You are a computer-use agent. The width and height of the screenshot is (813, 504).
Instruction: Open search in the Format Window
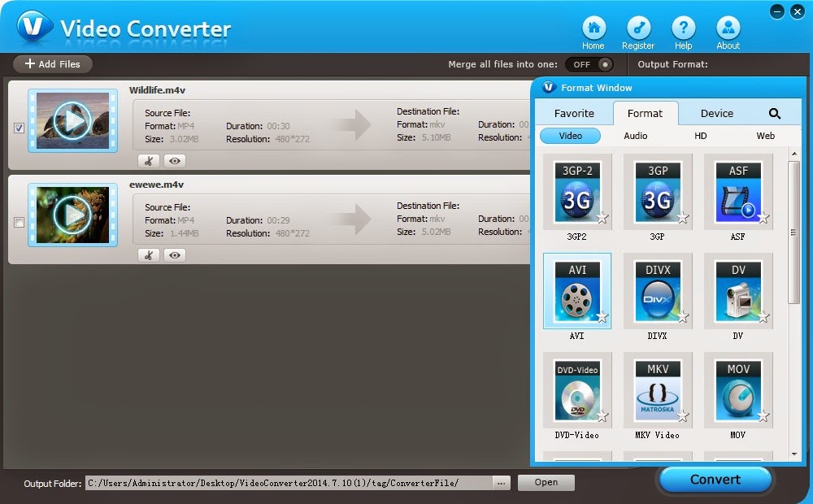(774, 114)
